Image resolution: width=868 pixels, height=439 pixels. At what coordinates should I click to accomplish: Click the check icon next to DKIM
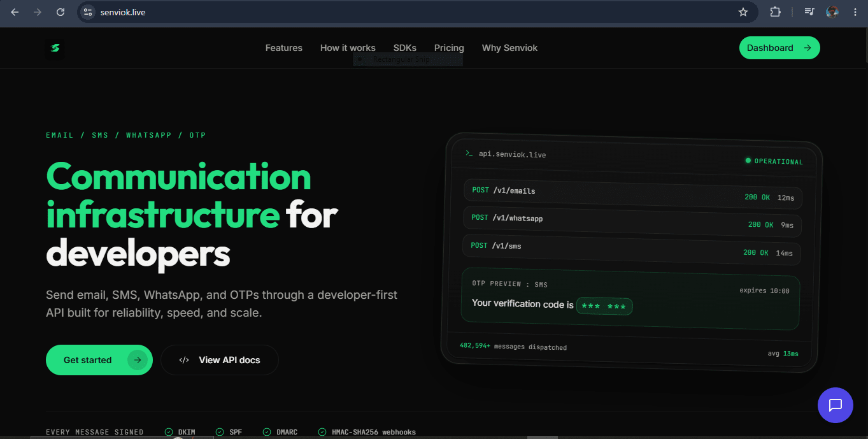[169, 432]
